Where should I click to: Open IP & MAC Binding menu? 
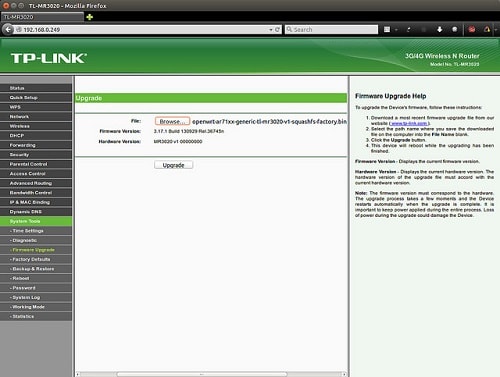point(36,202)
